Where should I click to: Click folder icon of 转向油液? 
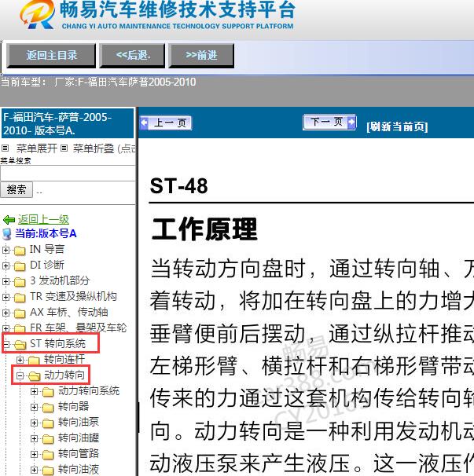tap(48, 471)
